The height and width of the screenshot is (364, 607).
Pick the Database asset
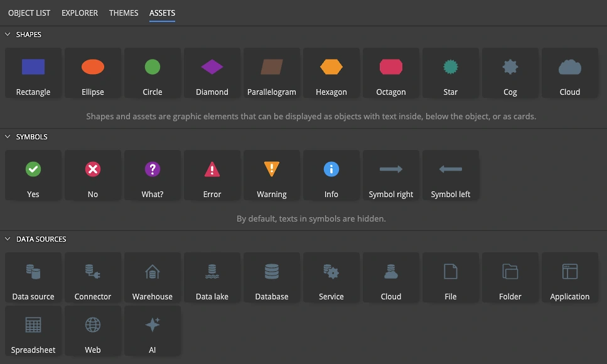[272, 277]
